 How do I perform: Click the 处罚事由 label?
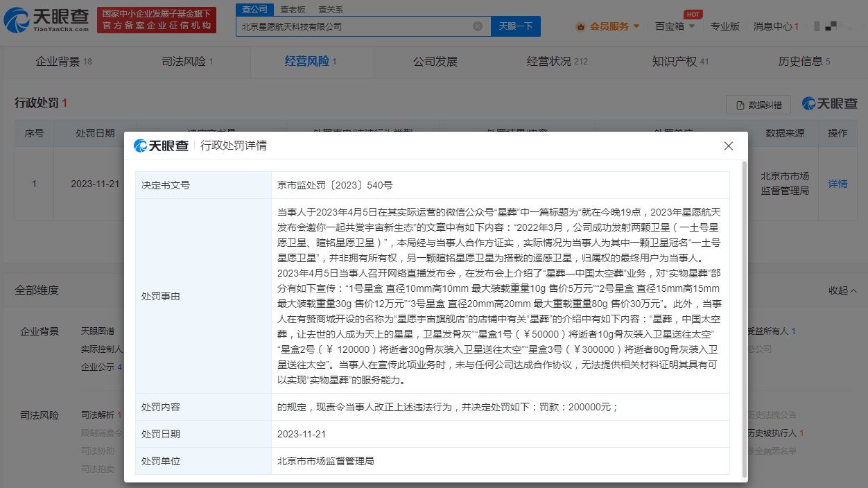(x=160, y=296)
